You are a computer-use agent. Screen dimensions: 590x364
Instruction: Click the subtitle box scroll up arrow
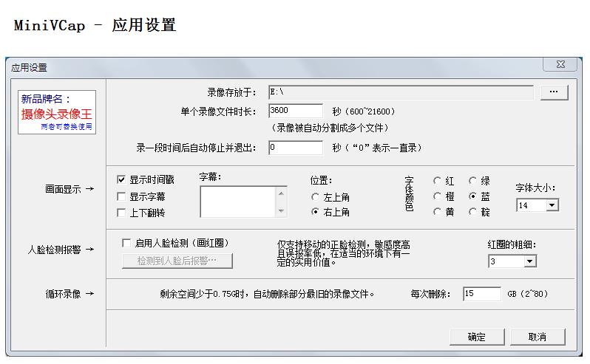click(x=281, y=193)
